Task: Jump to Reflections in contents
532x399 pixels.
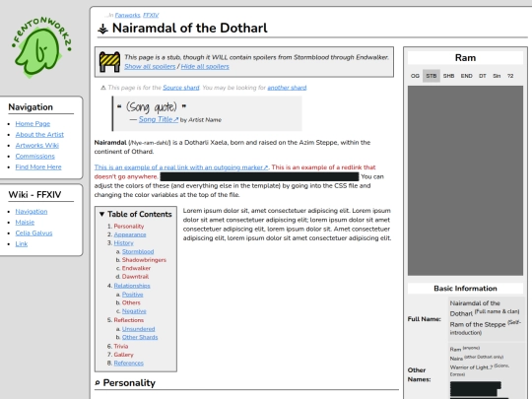Action: click(x=129, y=320)
